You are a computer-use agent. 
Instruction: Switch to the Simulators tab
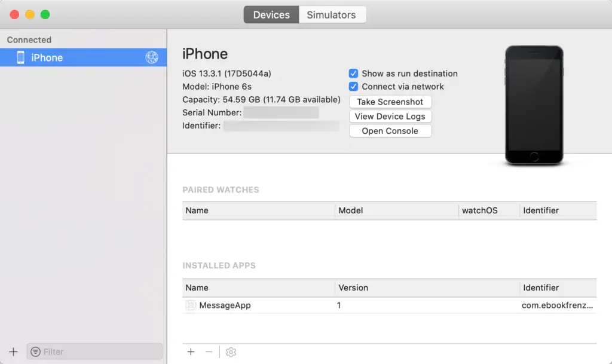pyautogui.click(x=332, y=15)
